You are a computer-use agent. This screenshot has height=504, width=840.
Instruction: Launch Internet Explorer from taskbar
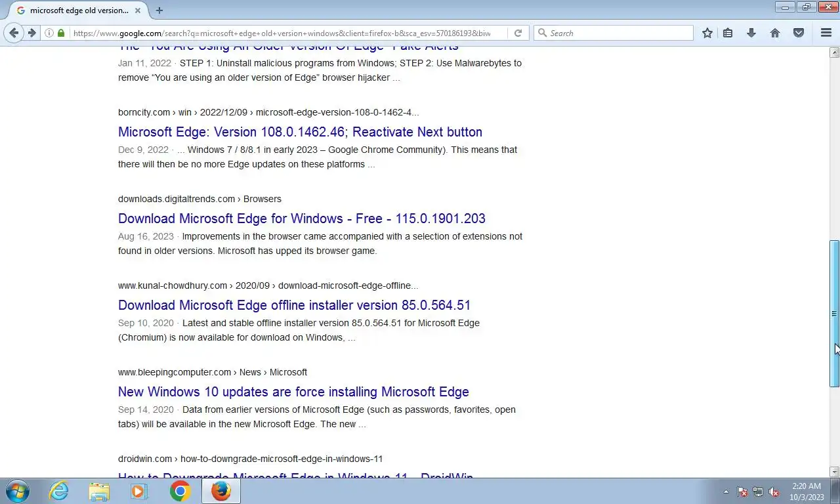59,491
